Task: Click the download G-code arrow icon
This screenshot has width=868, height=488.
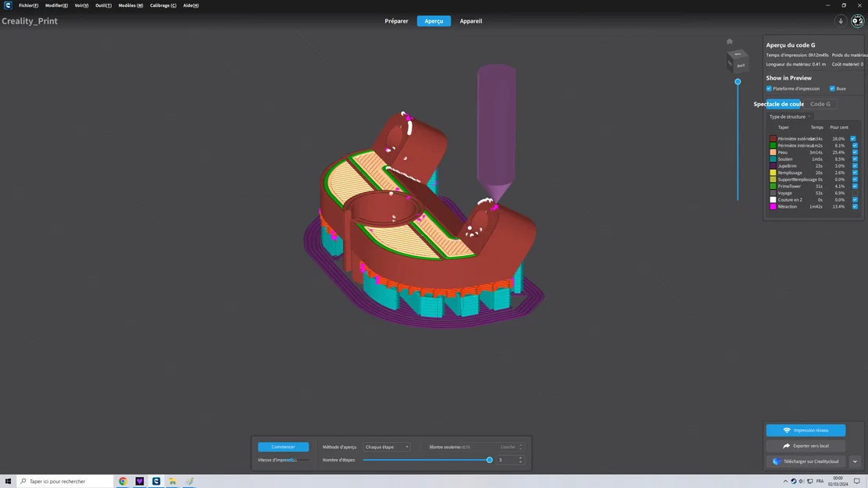Action: [841, 21]
